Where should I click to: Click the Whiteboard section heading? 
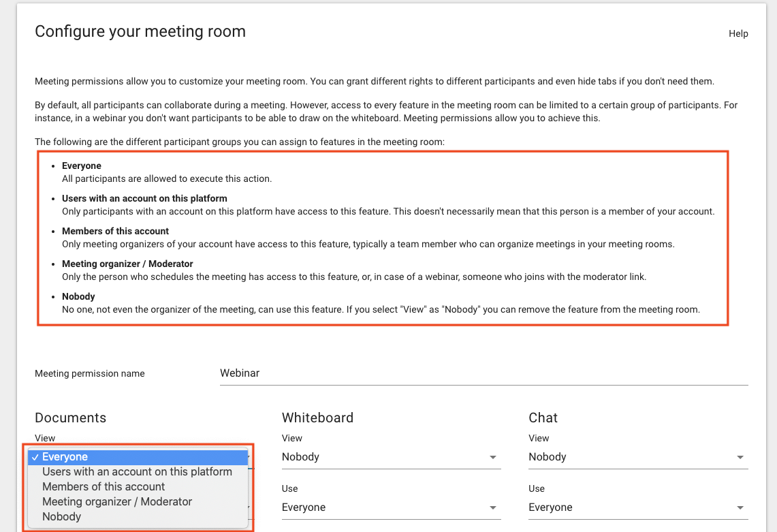(x=317, y=418)
